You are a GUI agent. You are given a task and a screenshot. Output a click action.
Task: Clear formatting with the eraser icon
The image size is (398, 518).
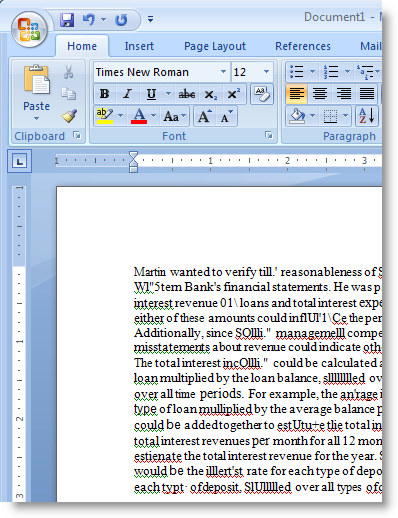(262, 94)
